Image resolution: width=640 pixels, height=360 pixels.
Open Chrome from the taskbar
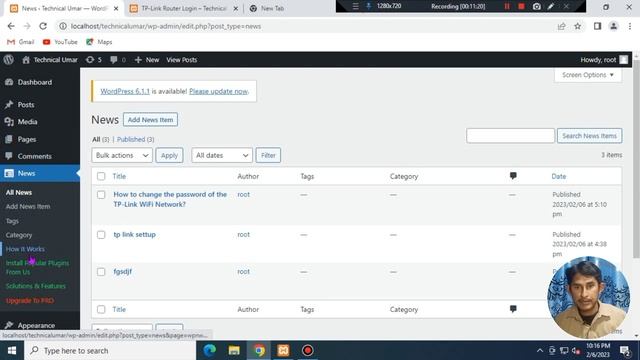pyautogui.click(x=259, y=351)
